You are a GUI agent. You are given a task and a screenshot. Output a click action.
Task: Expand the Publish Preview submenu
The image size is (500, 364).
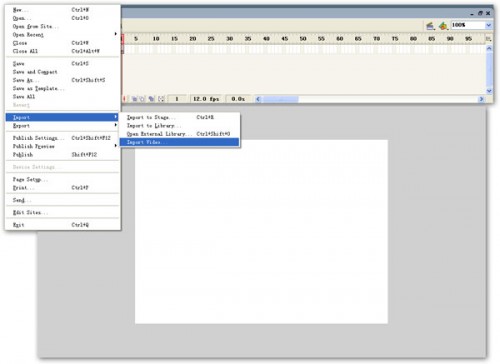tap(62, 146)
